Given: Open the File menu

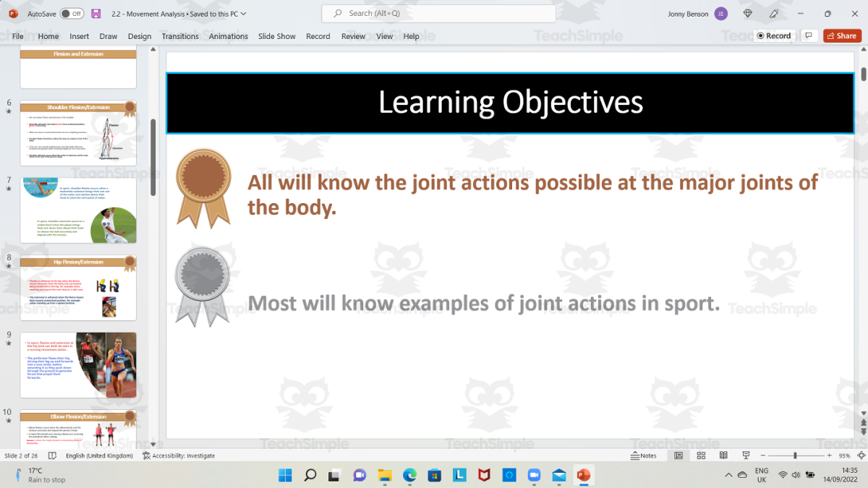Looking at the screenshot, I should (x=18, y=36).
